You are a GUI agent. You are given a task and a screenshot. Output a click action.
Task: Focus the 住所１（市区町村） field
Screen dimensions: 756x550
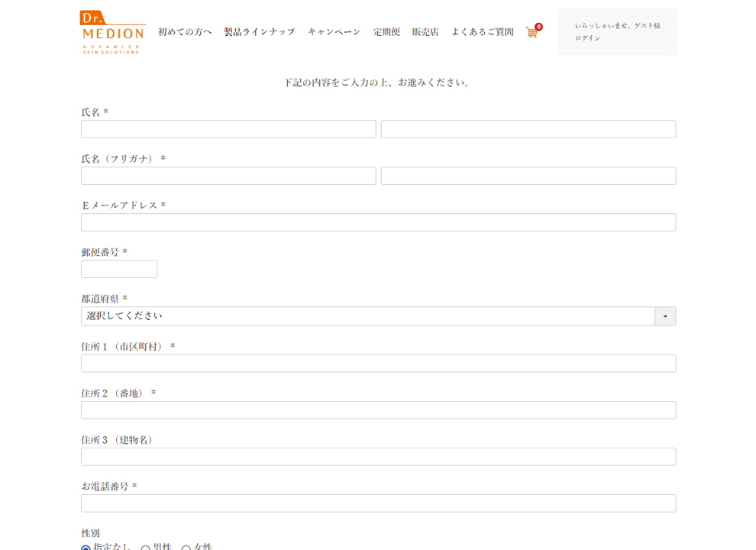[378, 364]
